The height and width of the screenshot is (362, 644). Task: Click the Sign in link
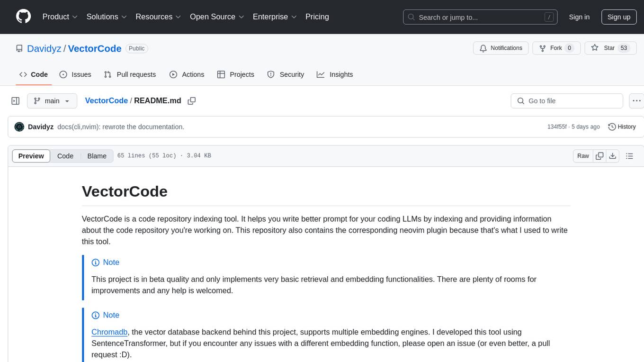click(579, 17)
